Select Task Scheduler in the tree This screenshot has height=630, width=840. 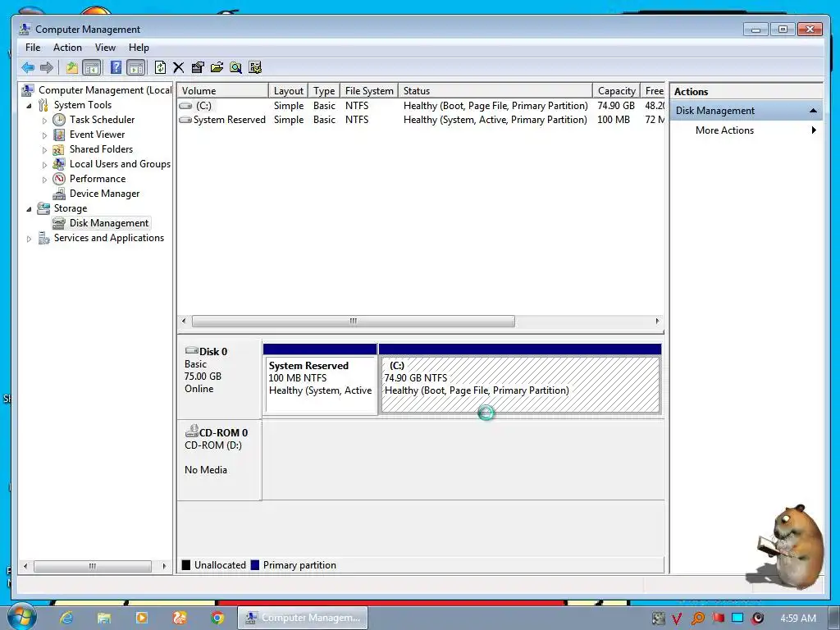pyautogui.click(x=102, y=120)
